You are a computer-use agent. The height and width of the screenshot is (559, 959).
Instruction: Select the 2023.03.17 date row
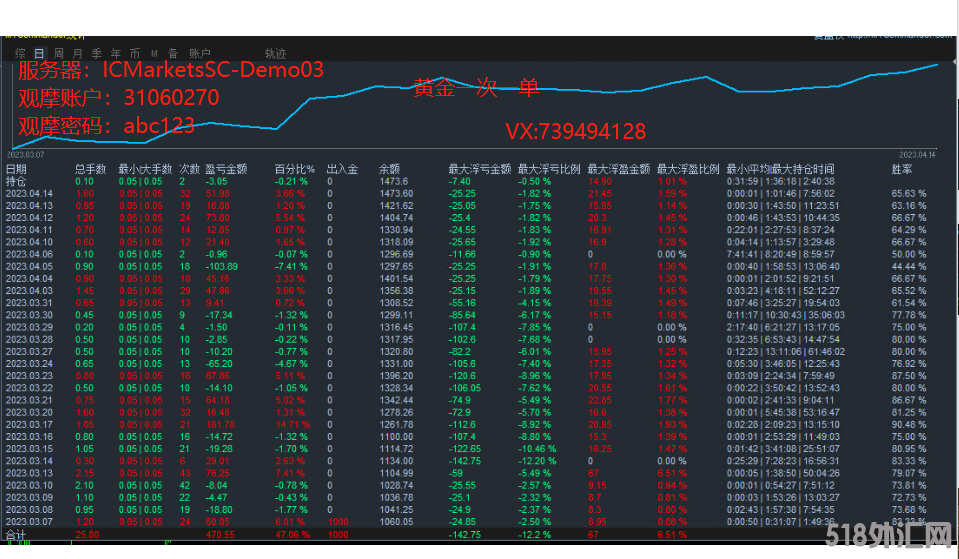coord(29,424)
